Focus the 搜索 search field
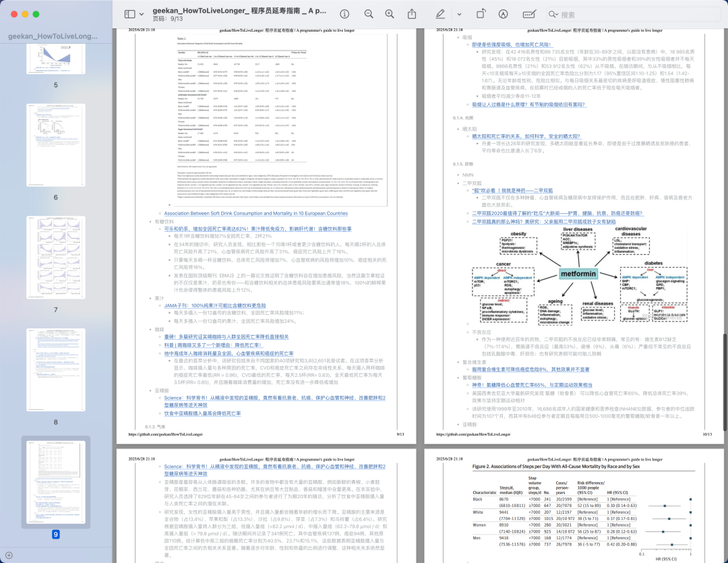 pyautogui.click(x=633, y=14)
